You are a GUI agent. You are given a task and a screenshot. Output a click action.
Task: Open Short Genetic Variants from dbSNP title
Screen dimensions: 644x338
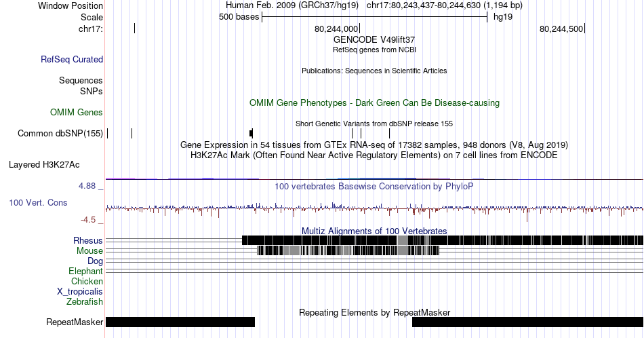tap(374, 124)
